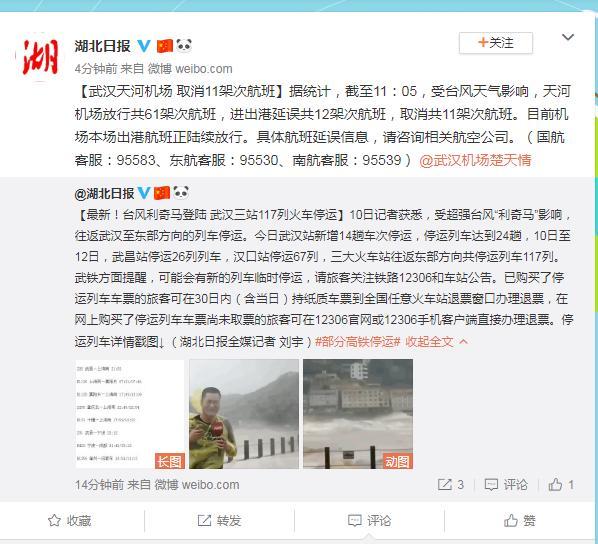
Task: Open the reporter in yellow raincoat photo
Action: 244,414
